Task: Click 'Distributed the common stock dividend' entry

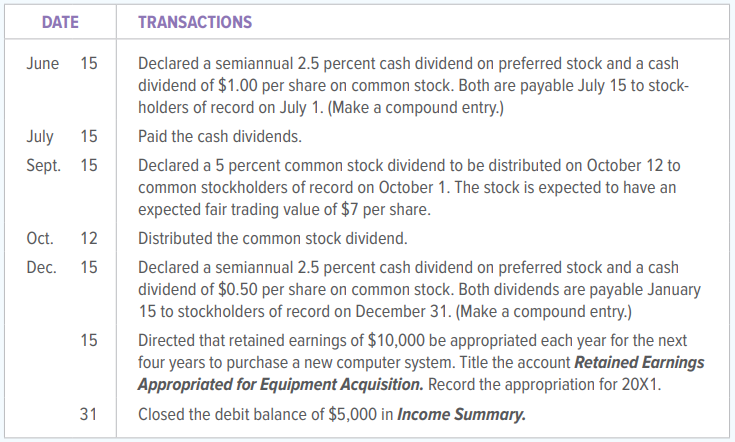Action: point(272,239)
